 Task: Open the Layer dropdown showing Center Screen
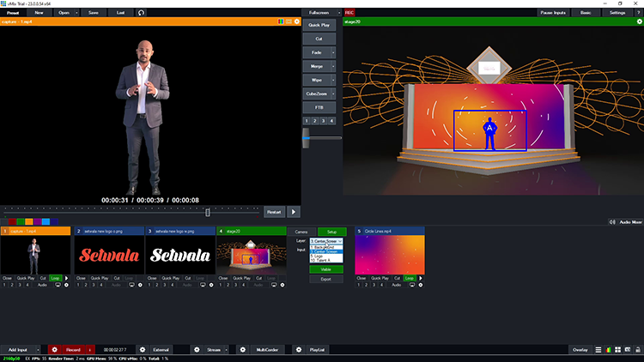(x=326, y=241)
